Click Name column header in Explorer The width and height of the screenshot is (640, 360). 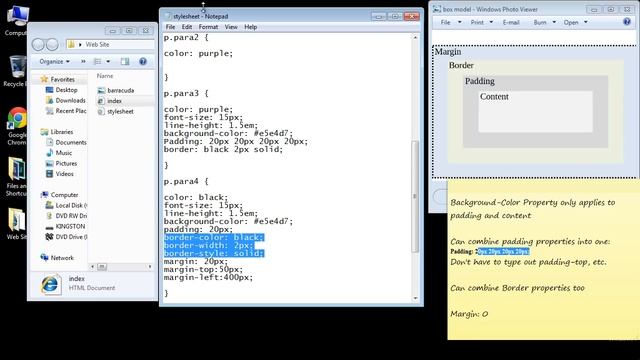pos(105,76)
